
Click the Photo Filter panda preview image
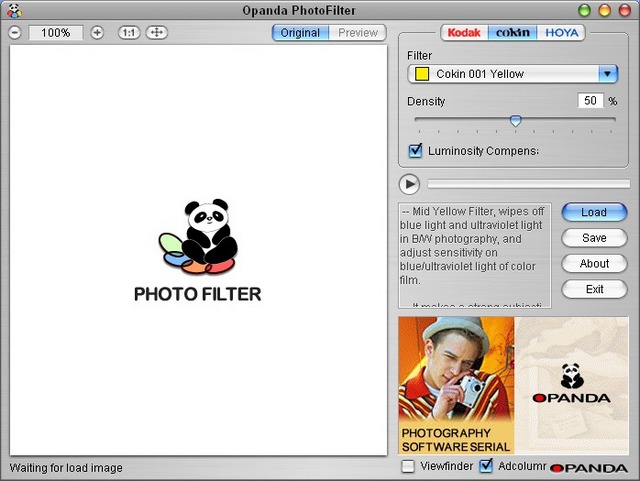point(198,250)
